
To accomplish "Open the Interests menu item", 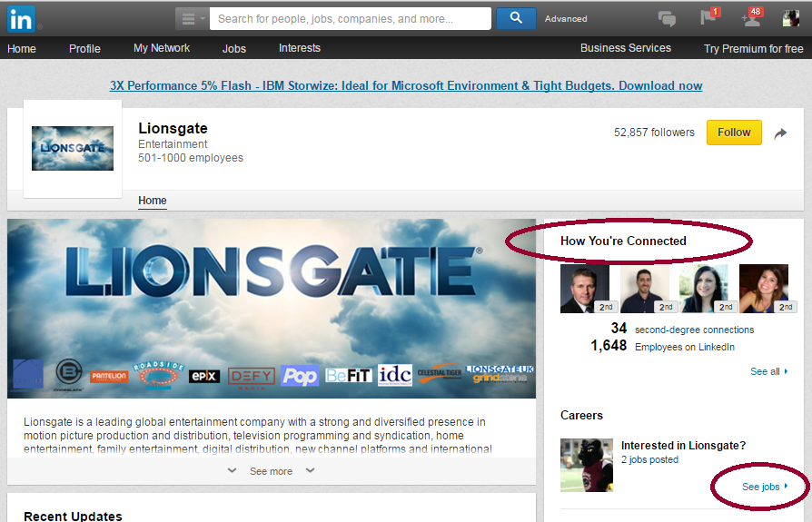I will 300,48.
